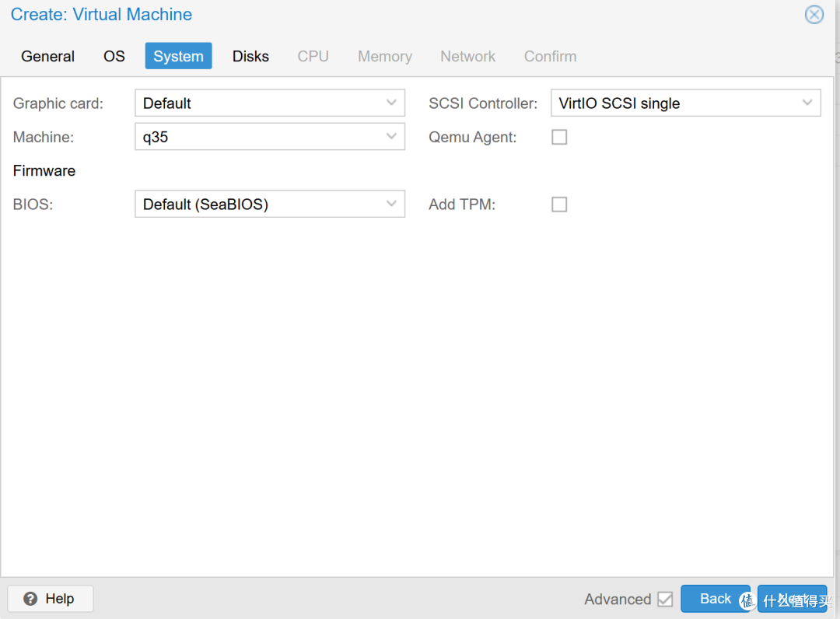Click the Next button
840x619 pixels.
pos(792,599)
